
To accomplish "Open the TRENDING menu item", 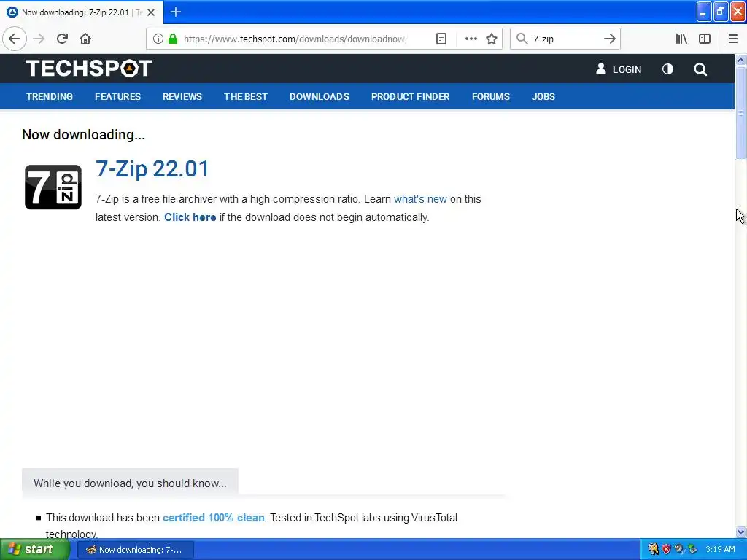I will click(x=50, y=97).
